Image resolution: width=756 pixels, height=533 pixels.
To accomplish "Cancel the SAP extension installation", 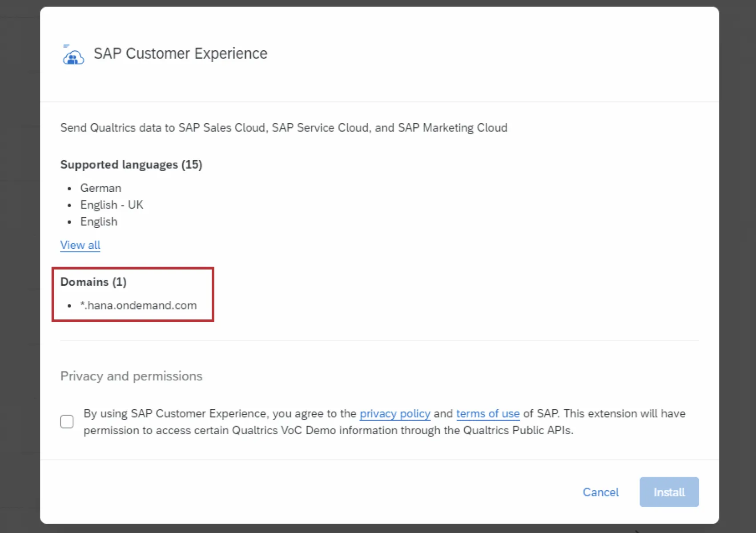I will [601, 492].
